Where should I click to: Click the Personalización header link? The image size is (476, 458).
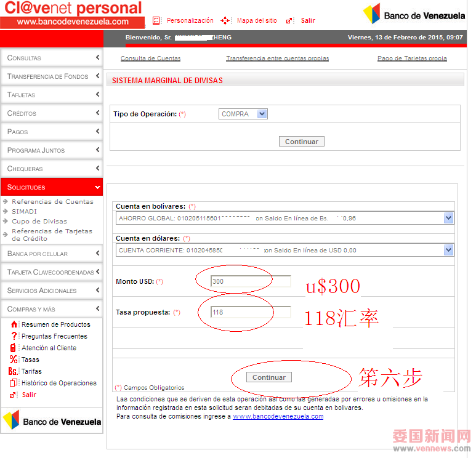[190, 20]
